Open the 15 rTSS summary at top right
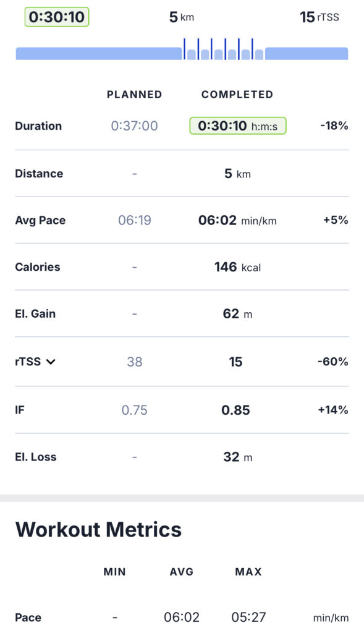Image resolution: width=364 pixels, height=633 pixels. pyautogui.click(x=320, y=17)
